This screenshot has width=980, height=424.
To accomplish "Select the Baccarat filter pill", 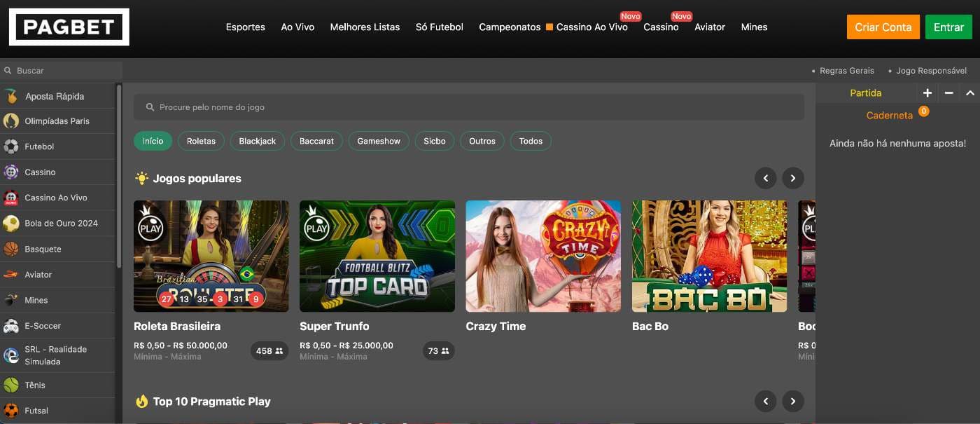I will pos(316,141).
